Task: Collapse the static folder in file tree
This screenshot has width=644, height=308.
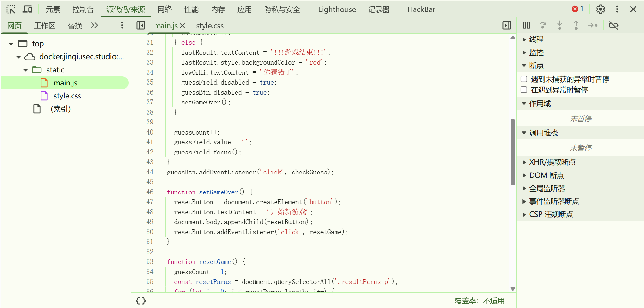Action: pyautogui.click(x=26, y=70)
